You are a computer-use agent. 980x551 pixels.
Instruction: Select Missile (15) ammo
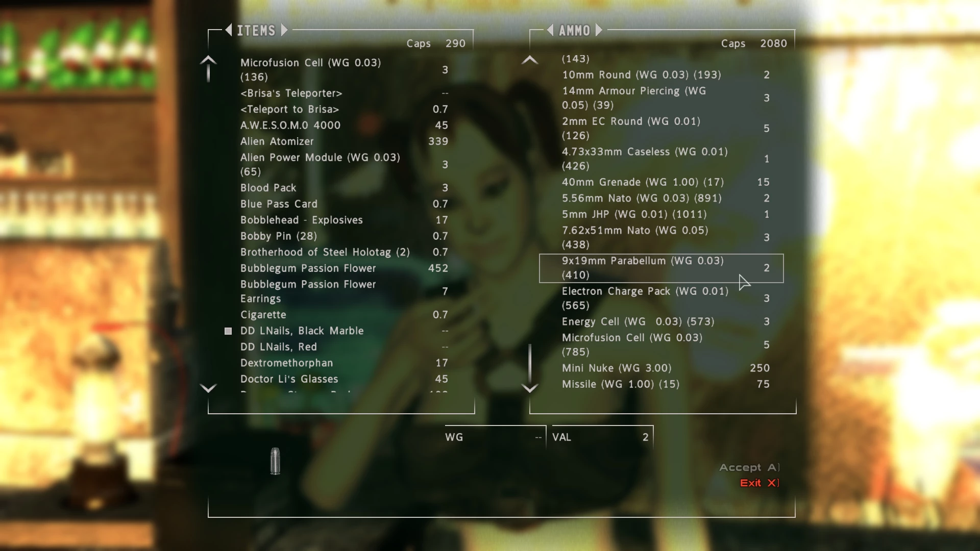tap(666, 384)
